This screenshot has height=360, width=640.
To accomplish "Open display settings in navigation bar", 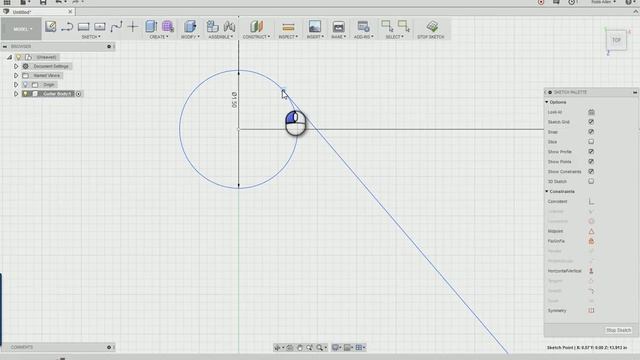I will click(336, 347).
